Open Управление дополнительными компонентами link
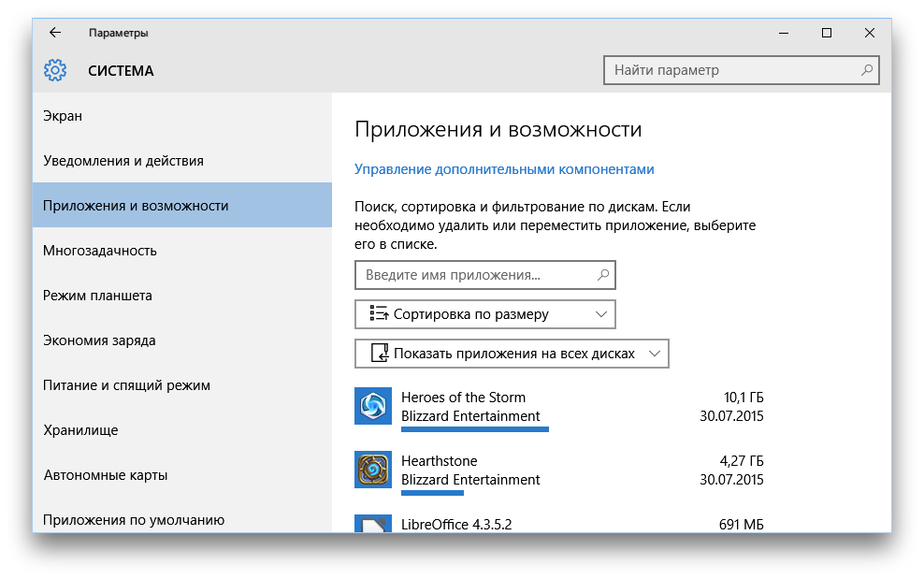 [504, 169]
